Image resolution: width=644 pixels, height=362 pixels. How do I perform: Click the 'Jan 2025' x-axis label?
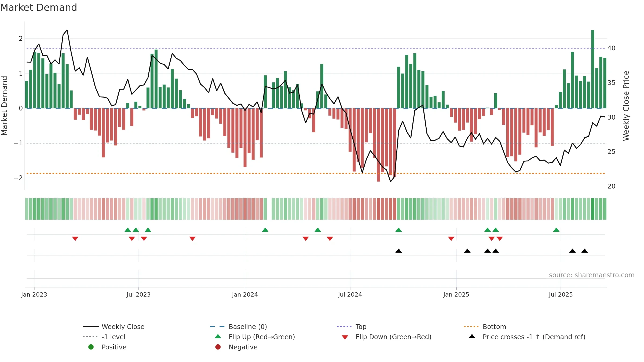456,294
